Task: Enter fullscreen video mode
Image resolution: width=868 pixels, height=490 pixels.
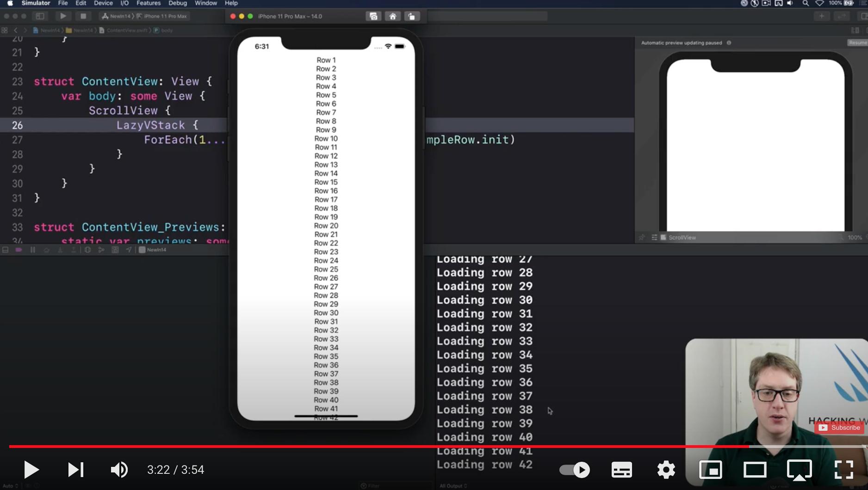Action: click(x=844, y=470)
